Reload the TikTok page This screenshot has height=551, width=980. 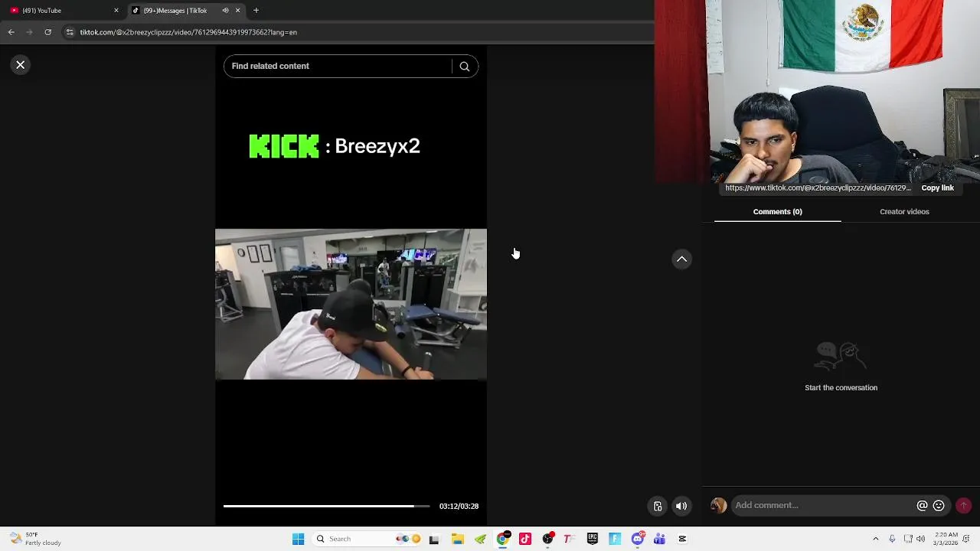click(47, 32)
